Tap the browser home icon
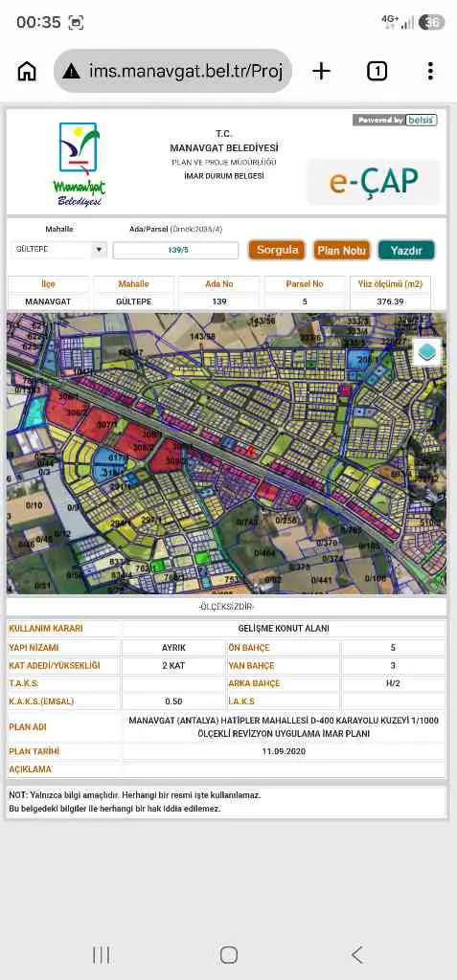Image resolution: width=457 pixels, height=980 pixels. click(x=27, y=71)
